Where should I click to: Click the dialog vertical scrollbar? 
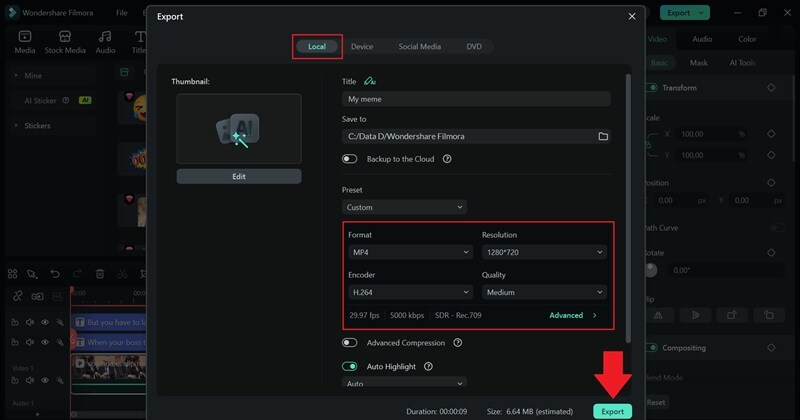click(628, 208)
